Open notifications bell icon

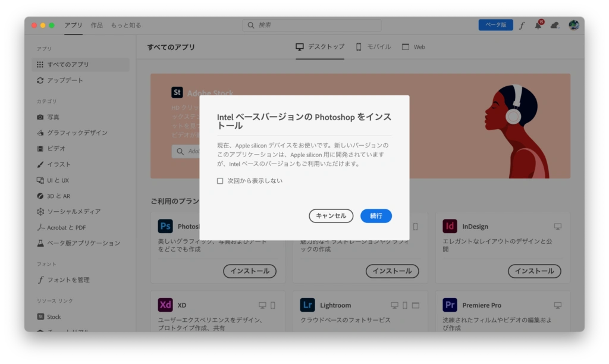point(538,26)
